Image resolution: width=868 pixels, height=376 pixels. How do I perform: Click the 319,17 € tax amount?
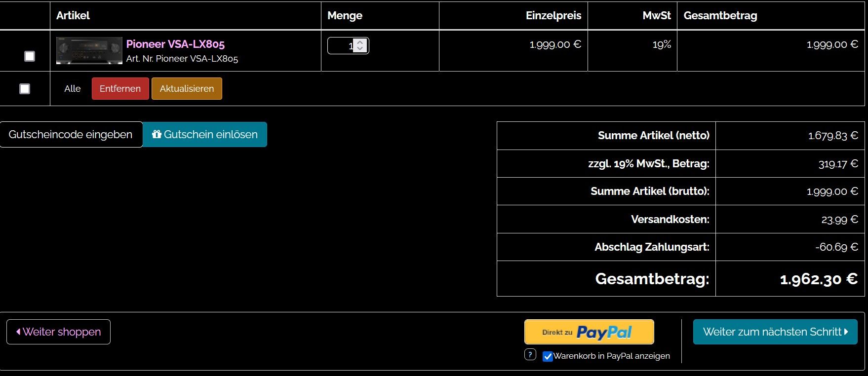[x=838, y=164]
